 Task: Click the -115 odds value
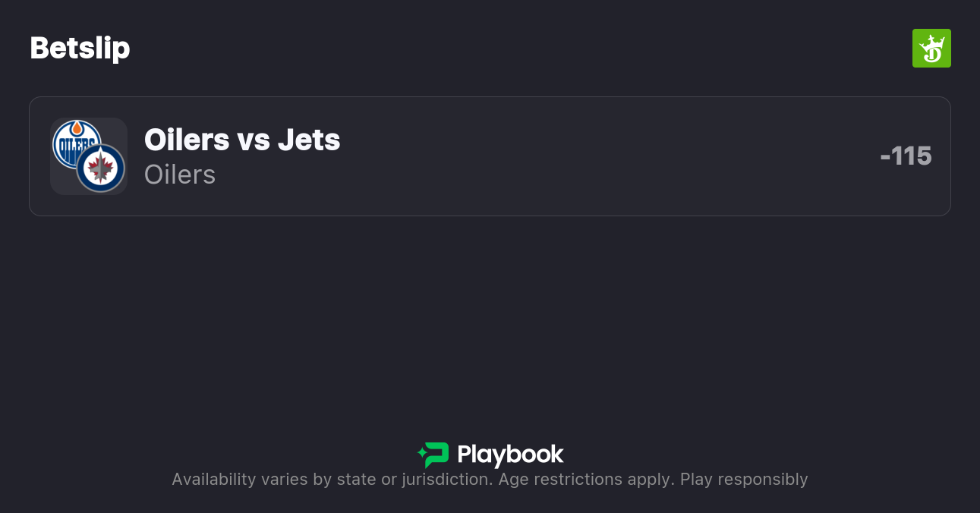click(906, 156)
